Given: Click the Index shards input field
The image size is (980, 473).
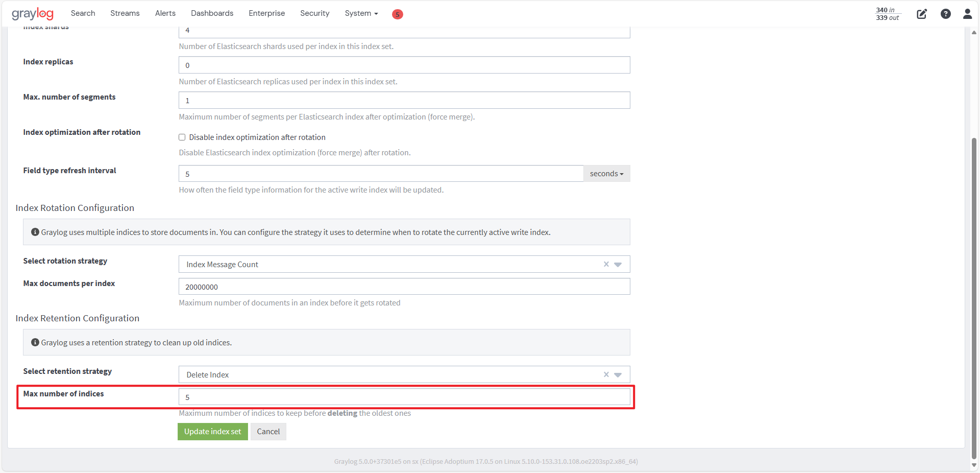Looking at the screenshot, I should tap(404, 32).
